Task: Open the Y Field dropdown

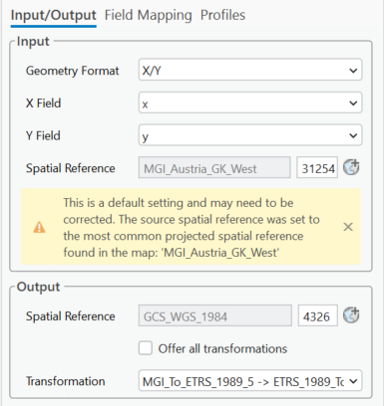Action: (250, 135)
